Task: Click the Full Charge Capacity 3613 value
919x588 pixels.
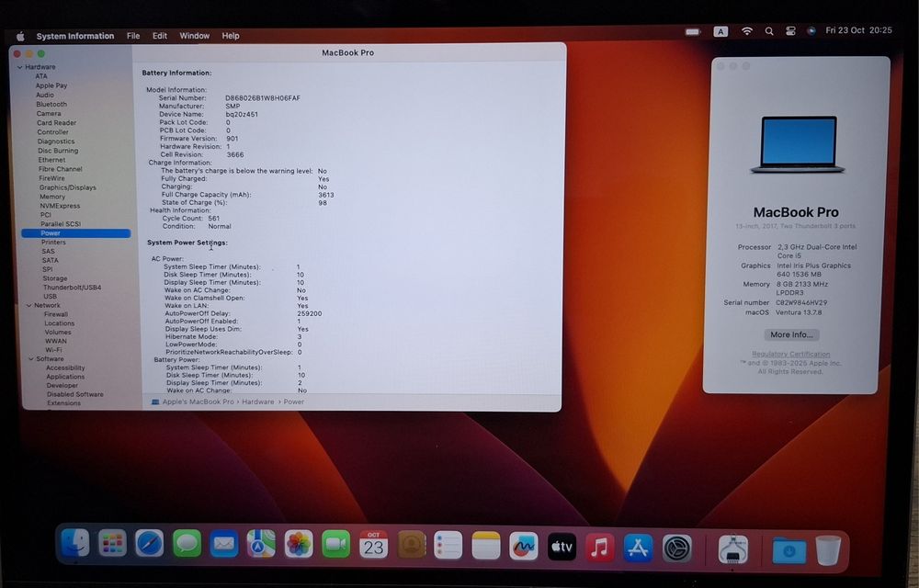Action: [326, 195]
